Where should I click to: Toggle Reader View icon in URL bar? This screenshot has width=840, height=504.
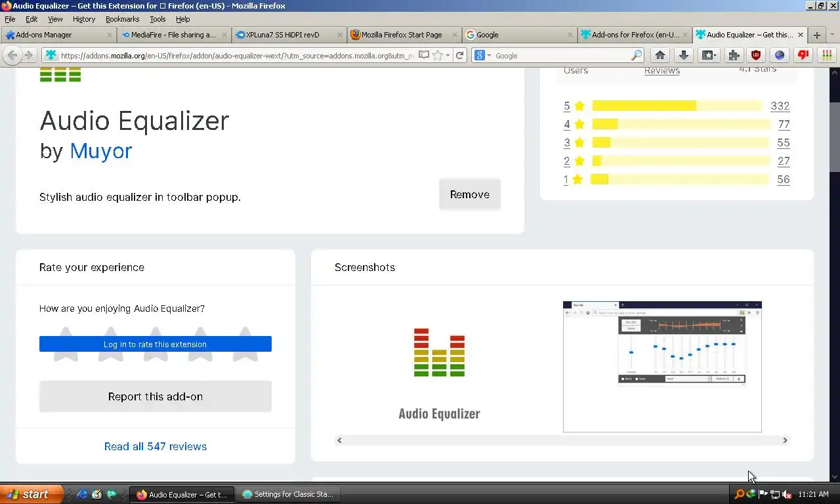[424, 56]
